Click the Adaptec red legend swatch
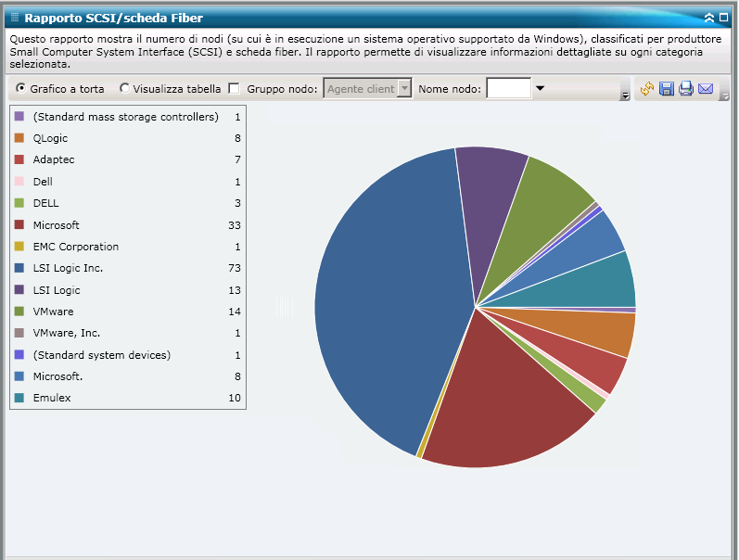Viewport: 739px width, 560px height. [19, 159]
